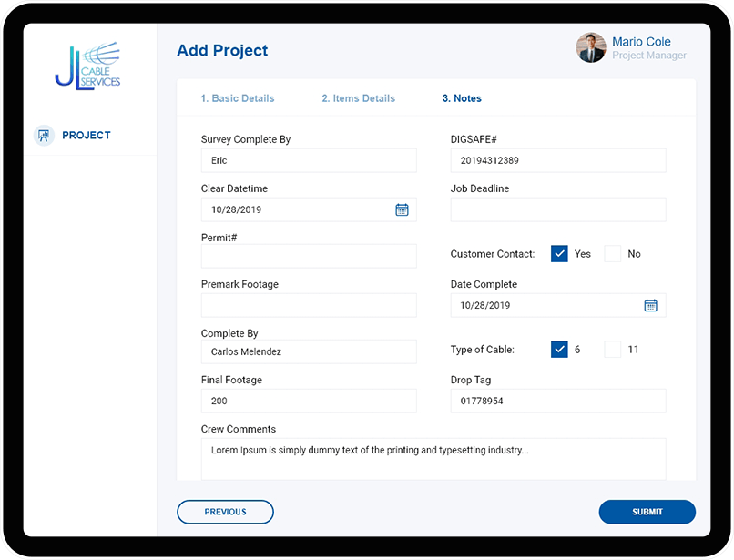Go back with the PREVIOUS button
This screenshot has width=734, height=560.
coord(225,512)
